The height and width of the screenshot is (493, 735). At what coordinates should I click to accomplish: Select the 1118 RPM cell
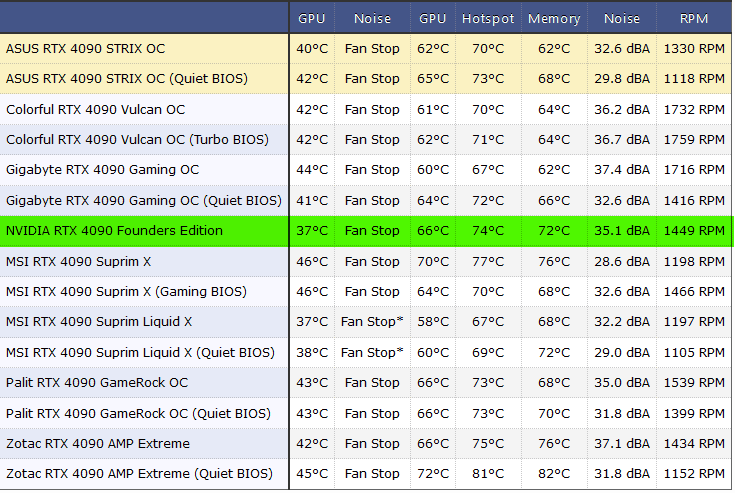pos(694,79)
